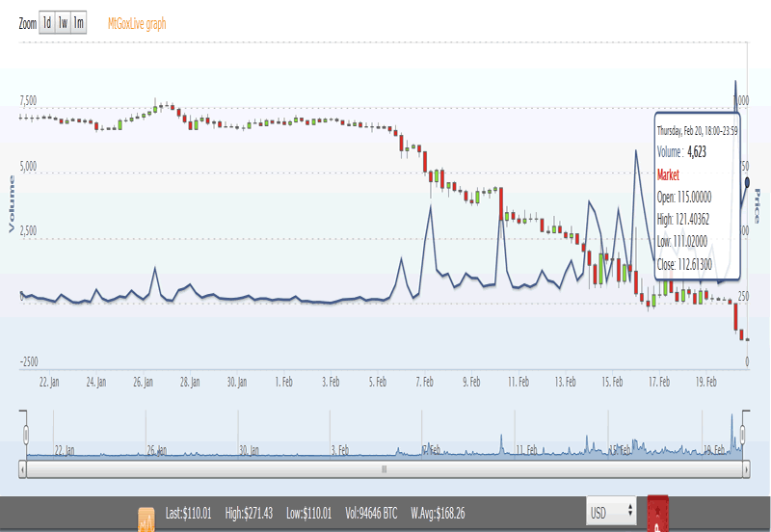The width and height of the screenshot is (771, 532).
Task: Click the 'High:$271.43' status text
Action: tap(249, 514)
